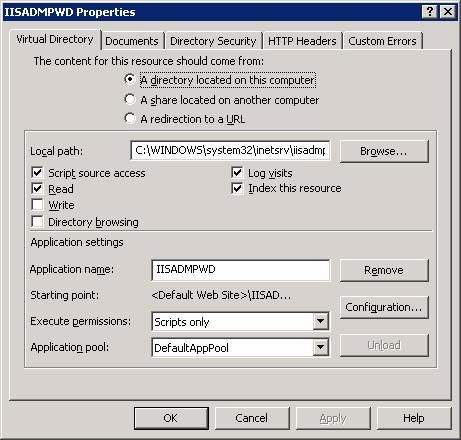Image resolution: width=461 pixels, height=440 pixels.
Task: Expand the Application pool dropdown
Action: pos(321,348)
